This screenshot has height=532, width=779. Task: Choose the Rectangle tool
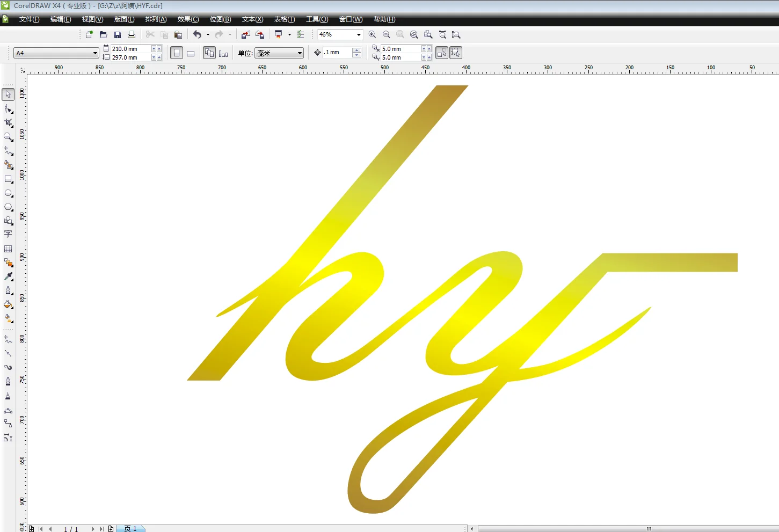tap(8, 179)
